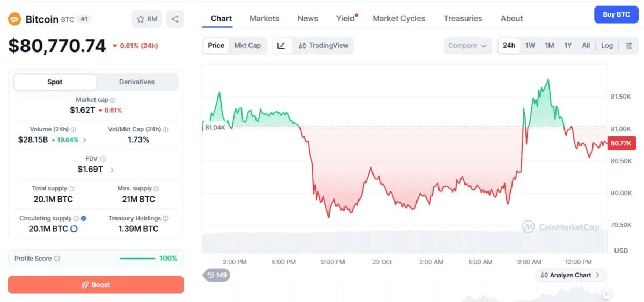Open the Compare dropdown
The height and width of the screenshot is (302, 644).
[467, 46]
